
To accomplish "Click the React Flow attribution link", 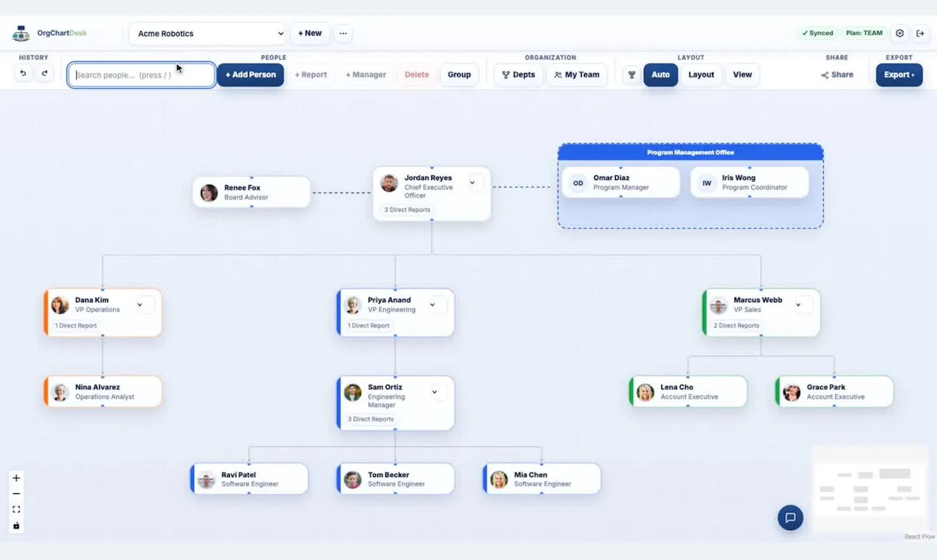I will pos(919,537).
